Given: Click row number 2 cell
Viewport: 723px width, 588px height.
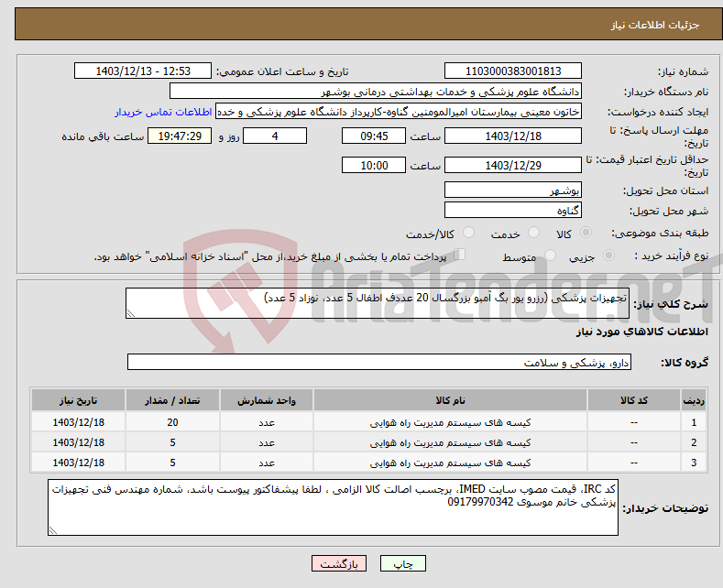Looking at the screenshot, I should coord(694,443).
